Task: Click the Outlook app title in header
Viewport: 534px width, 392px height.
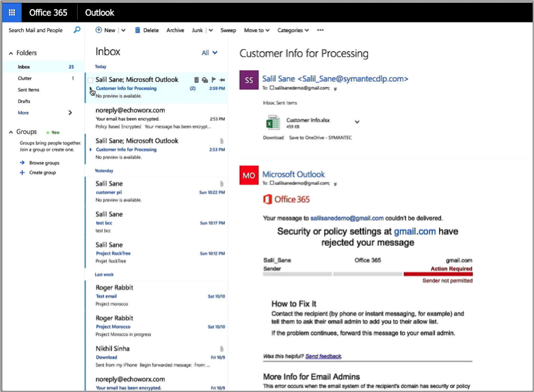Action: (99, 12)
